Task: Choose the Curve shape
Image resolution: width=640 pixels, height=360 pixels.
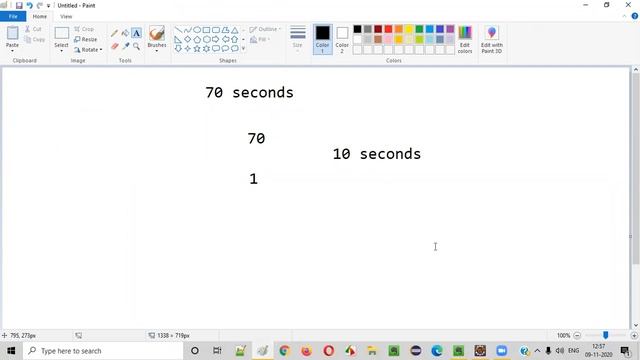Action: pyautogui.click(x=188, y=30)
